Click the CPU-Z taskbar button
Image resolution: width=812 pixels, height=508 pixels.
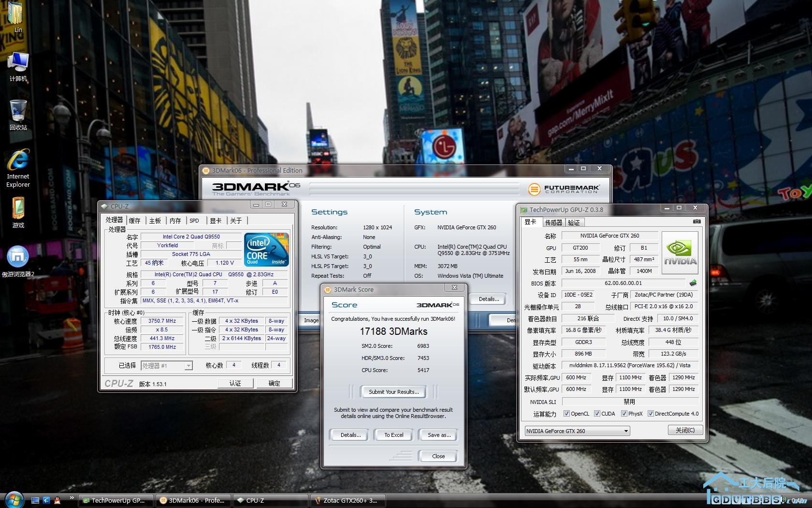270,500
